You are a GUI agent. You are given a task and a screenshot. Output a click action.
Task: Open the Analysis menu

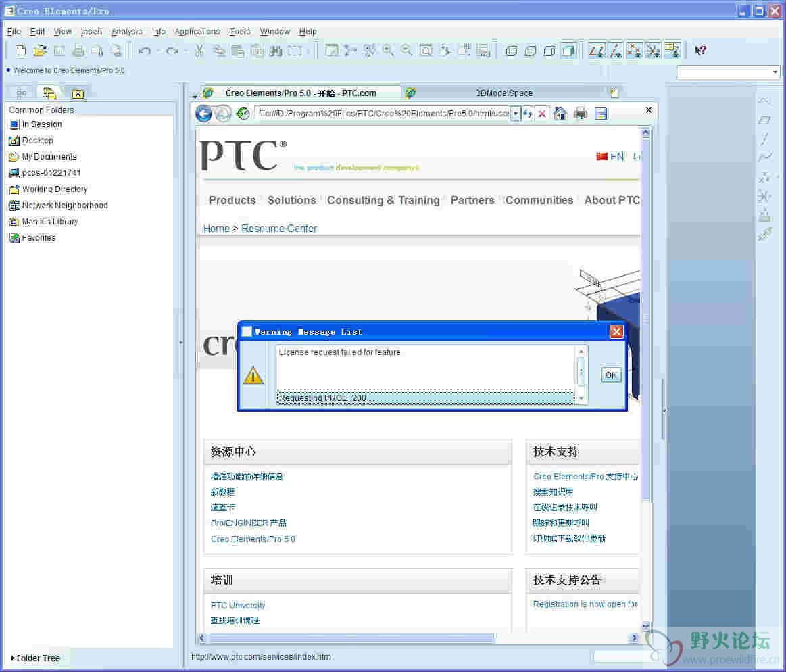point(126,32)
